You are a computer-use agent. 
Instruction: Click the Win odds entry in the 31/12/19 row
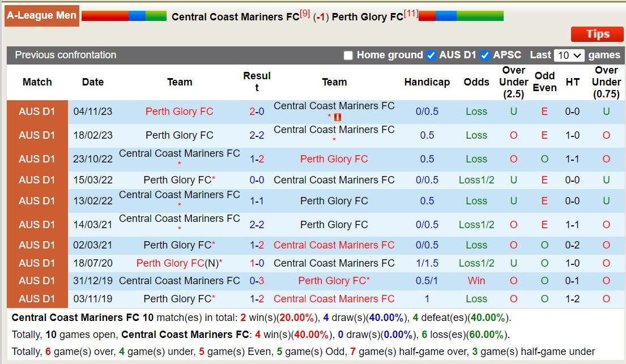476,280
